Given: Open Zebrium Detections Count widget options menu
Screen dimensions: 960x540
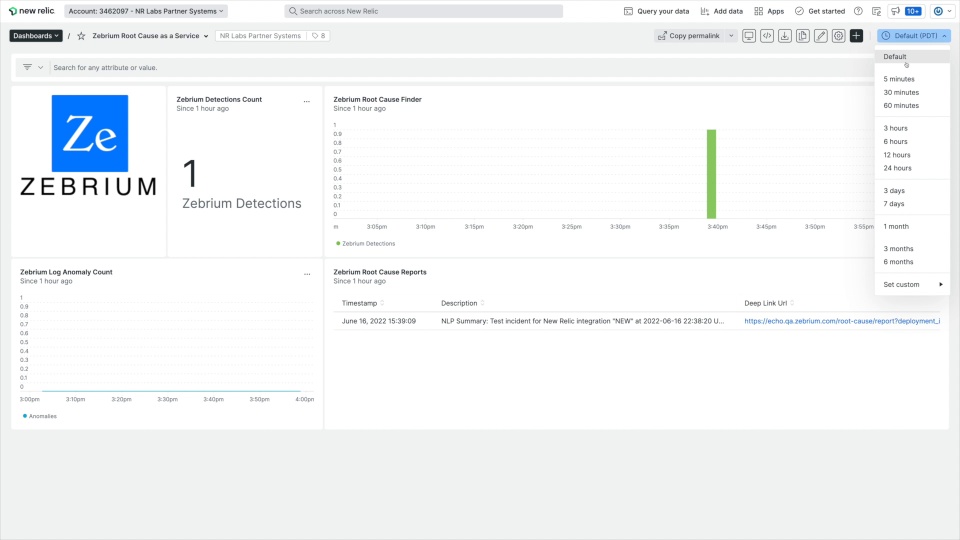Looking at the screenshot, I should (x=307, y=101).
